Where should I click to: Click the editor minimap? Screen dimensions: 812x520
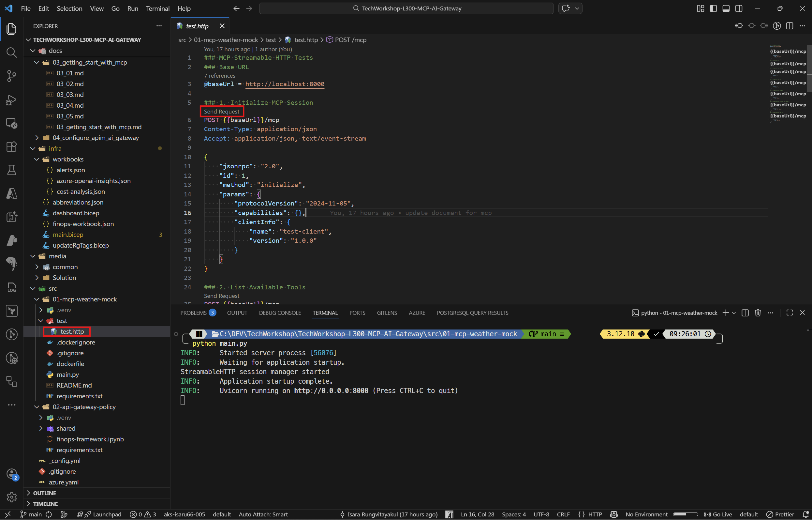point(788,84)
